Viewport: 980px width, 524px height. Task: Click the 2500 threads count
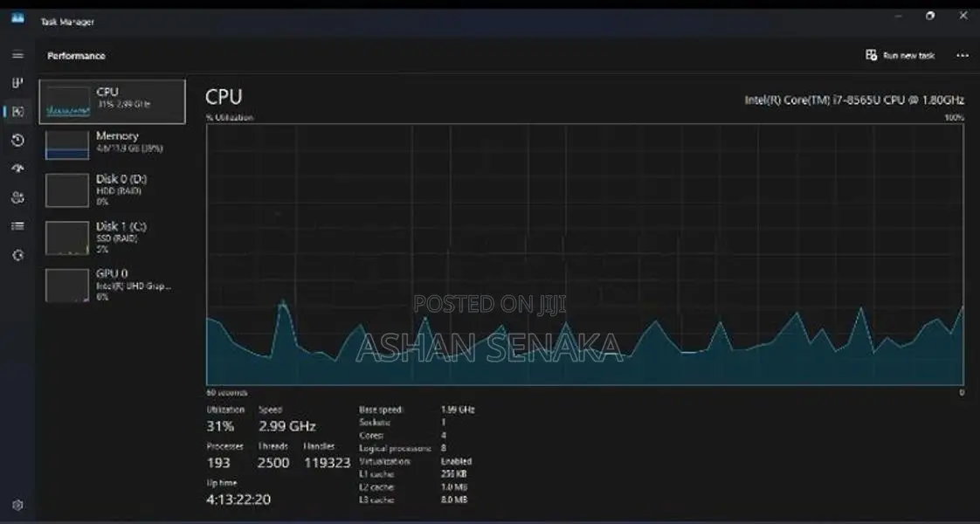[x=273, y=463]
